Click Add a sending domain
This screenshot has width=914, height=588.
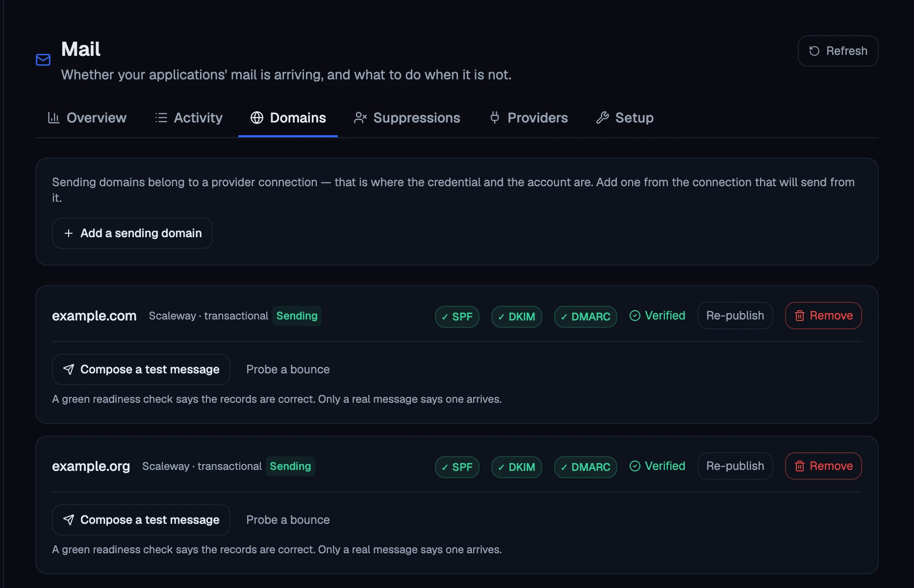point(132,233)
